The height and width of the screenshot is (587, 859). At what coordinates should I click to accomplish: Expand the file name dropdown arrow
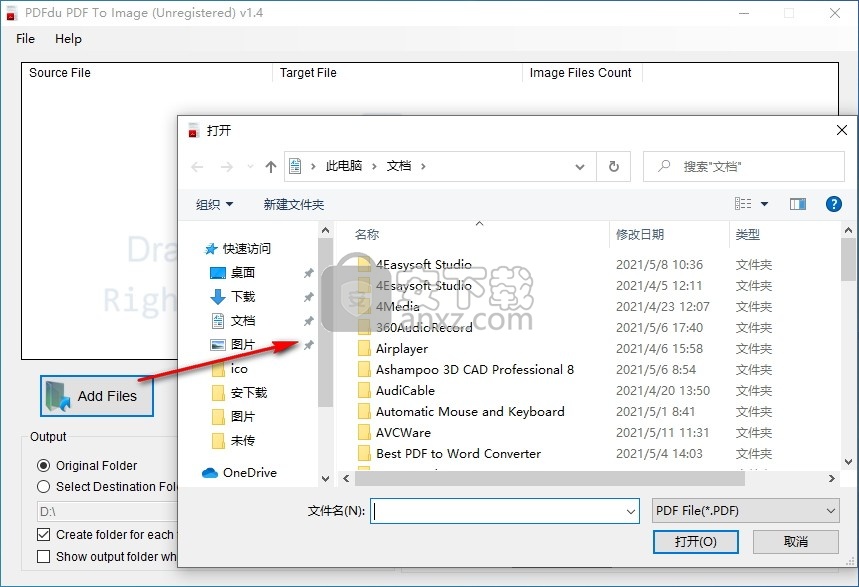tap(631, 511)
